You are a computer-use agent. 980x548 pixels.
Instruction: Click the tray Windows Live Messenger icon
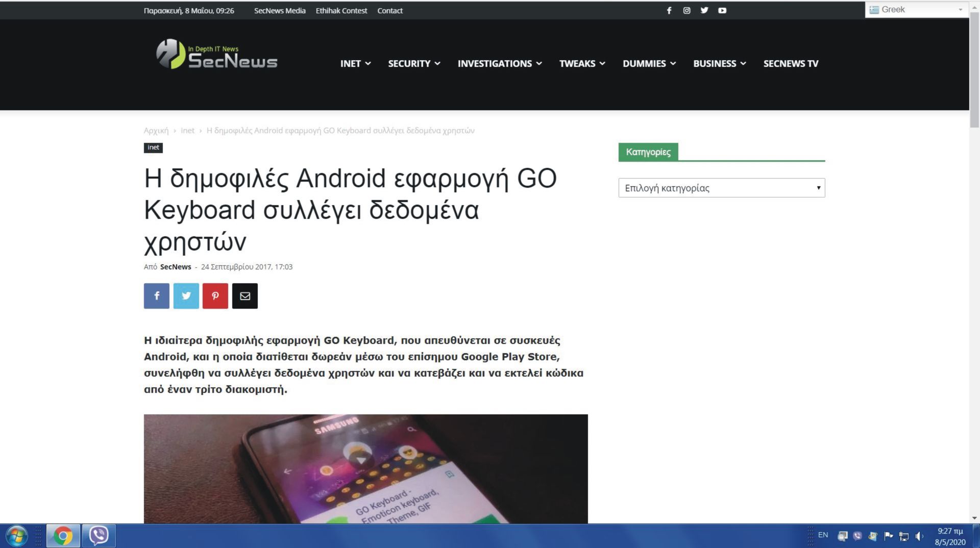click(x=873, y=536)
